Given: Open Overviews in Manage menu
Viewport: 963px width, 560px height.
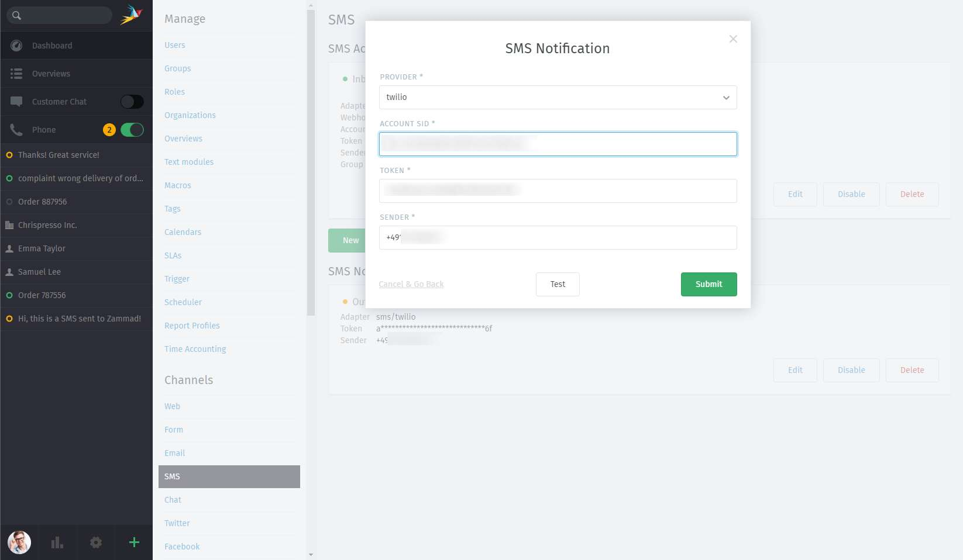Looking at the screenshot, I should click(184, 139).
